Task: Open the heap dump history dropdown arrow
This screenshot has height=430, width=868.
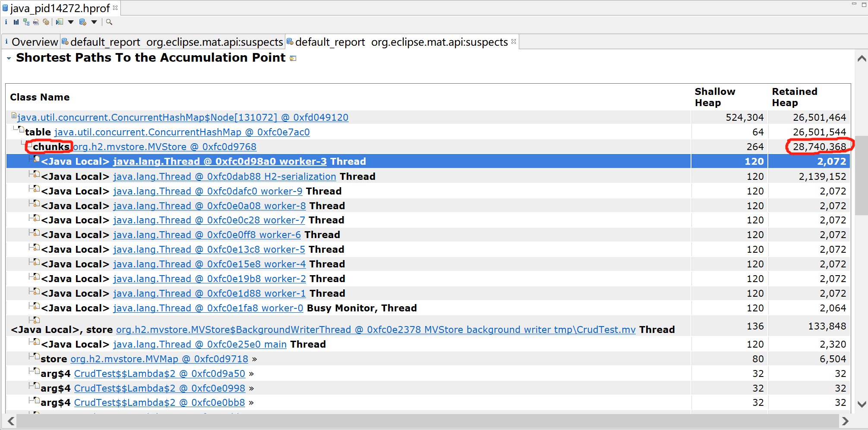Action: pyautogui.click(x=94, y=22)
